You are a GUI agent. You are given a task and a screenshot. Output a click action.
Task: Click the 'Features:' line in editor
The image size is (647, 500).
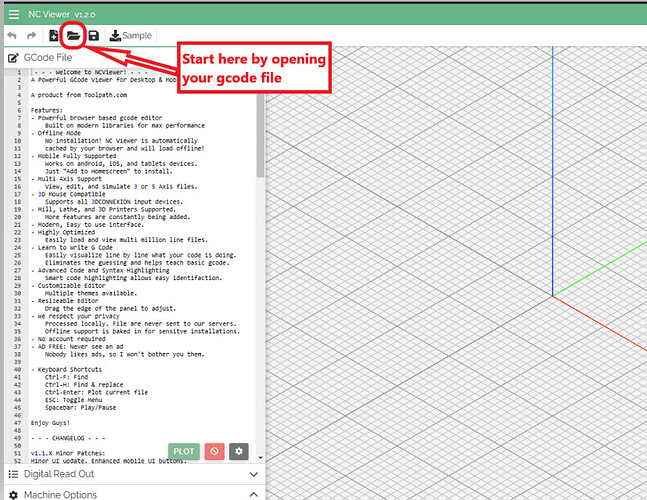coord(47,110)
